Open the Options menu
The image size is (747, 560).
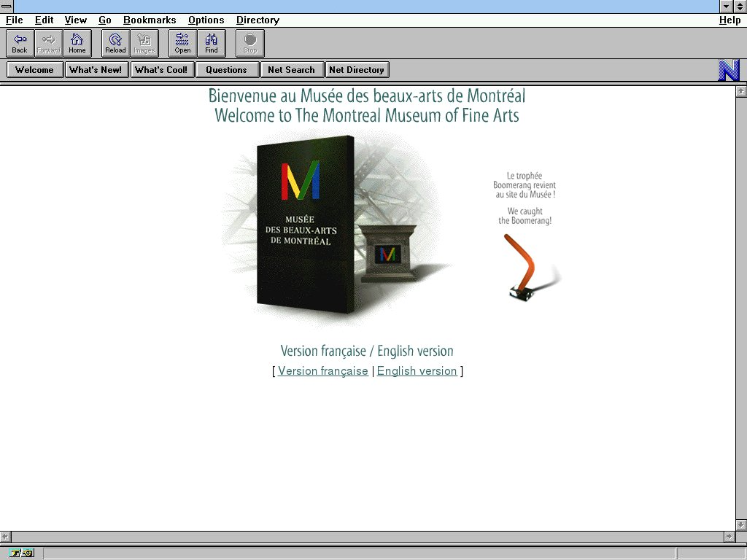(x=206, y=20)
